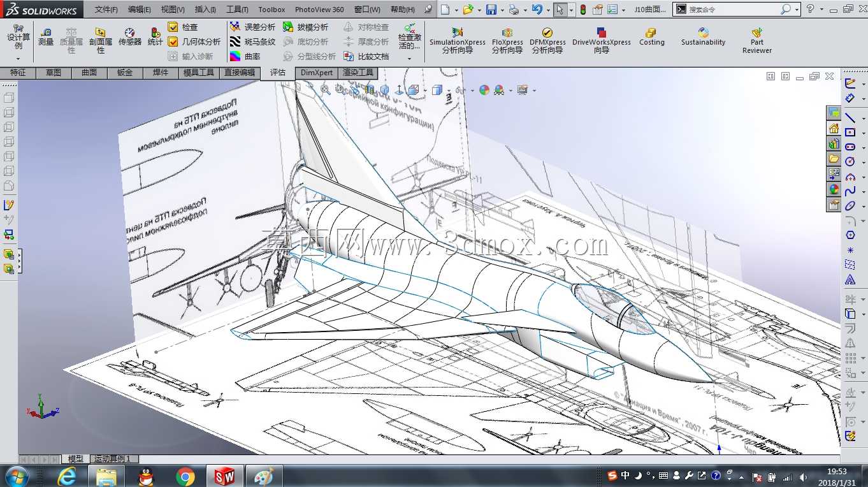Open the 曲率 curvature display
The image size is (868, 487).
245,56
